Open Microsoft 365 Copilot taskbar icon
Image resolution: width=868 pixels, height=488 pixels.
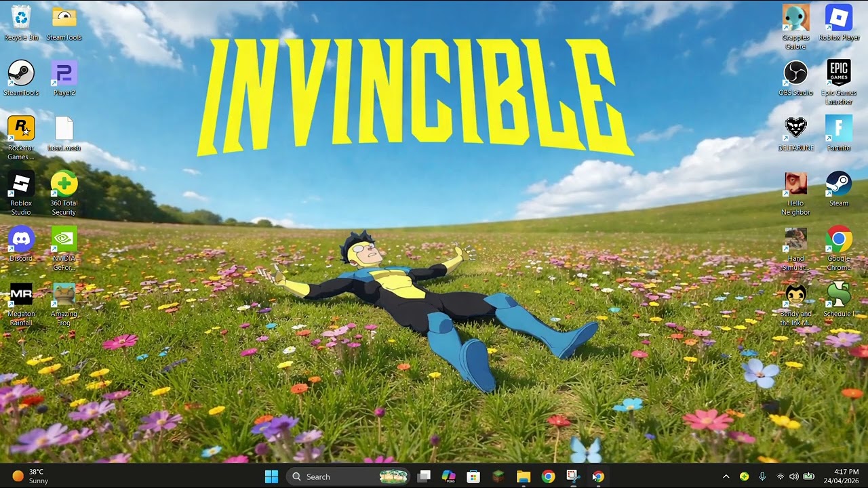[x=448, y=476]
